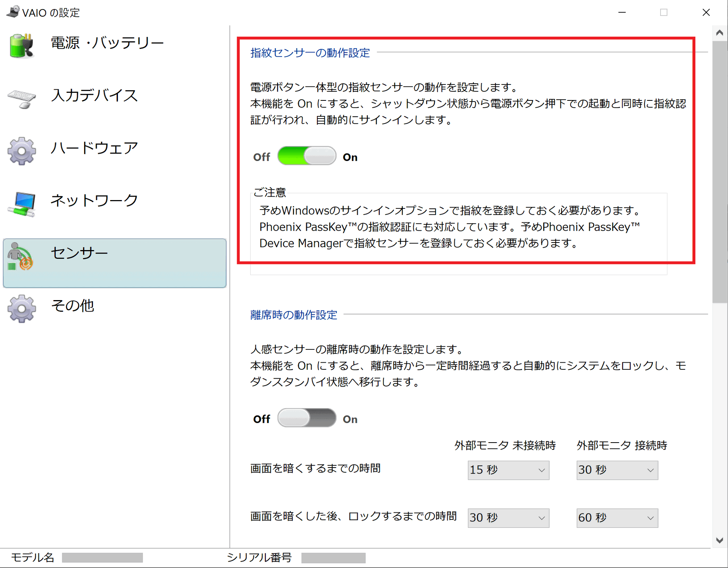Click the keyboard and mouse icon for 入力デバイス
This screenshot has height=568, width=728.
22,99
